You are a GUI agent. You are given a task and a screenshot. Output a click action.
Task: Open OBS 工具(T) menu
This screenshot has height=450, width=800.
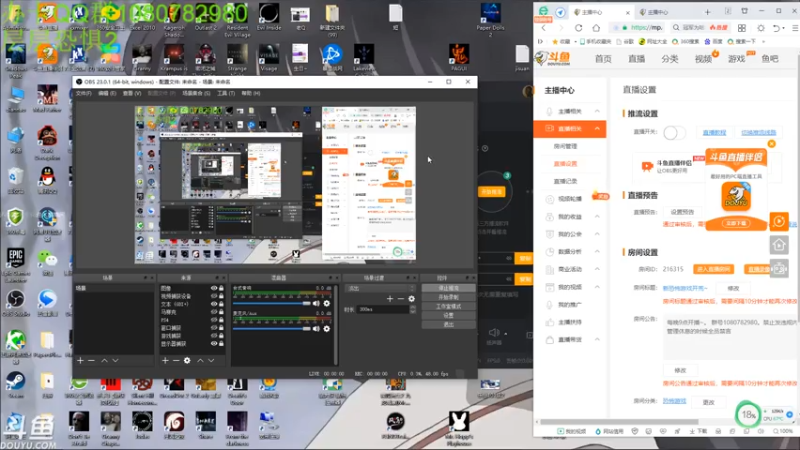tap(226, 93)
